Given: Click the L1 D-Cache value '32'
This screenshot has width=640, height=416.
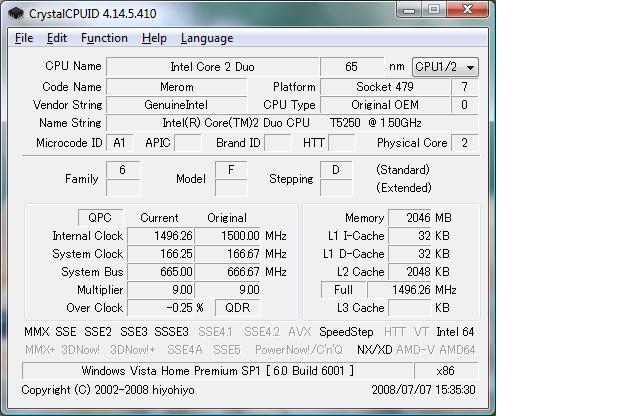Looking at the screenshot, I should point(410,254).
